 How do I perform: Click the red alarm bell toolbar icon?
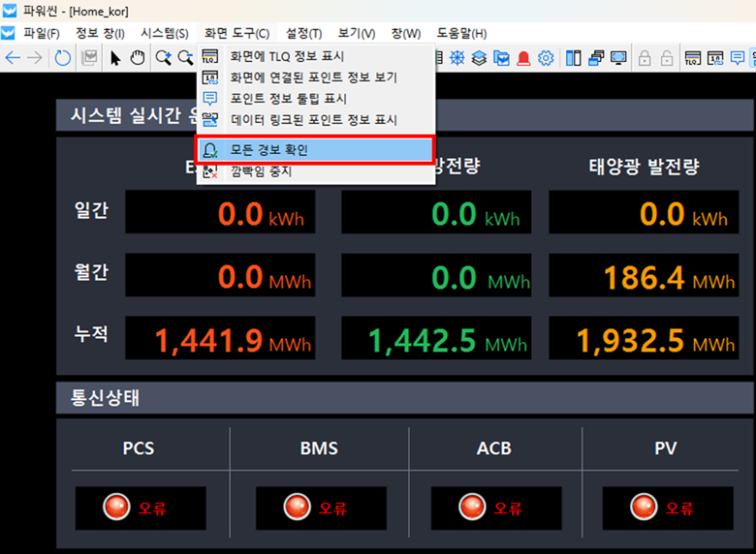[x=523, y=58]
